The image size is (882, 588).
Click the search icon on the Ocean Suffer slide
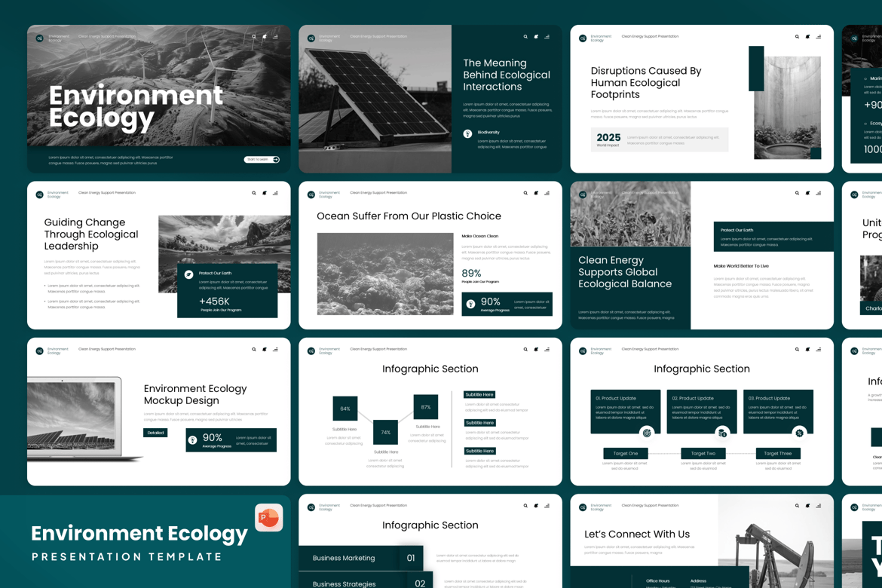pyautogui.click(x=525, y=193)
